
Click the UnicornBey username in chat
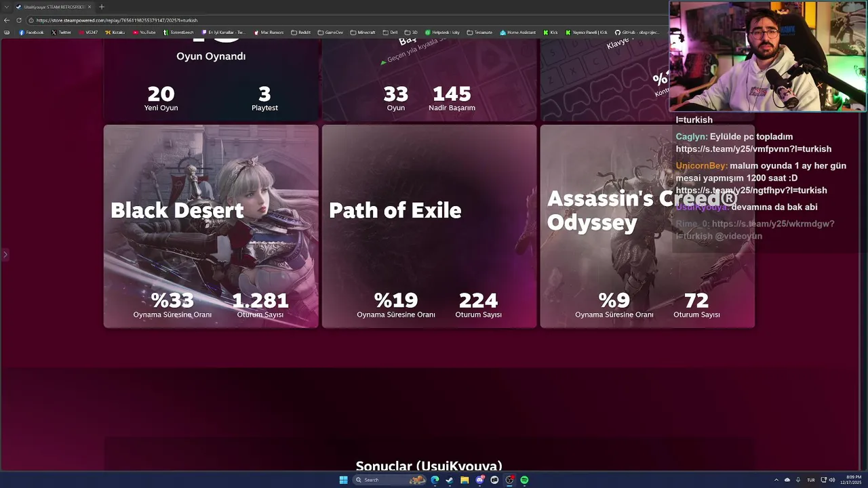[701, 165]
